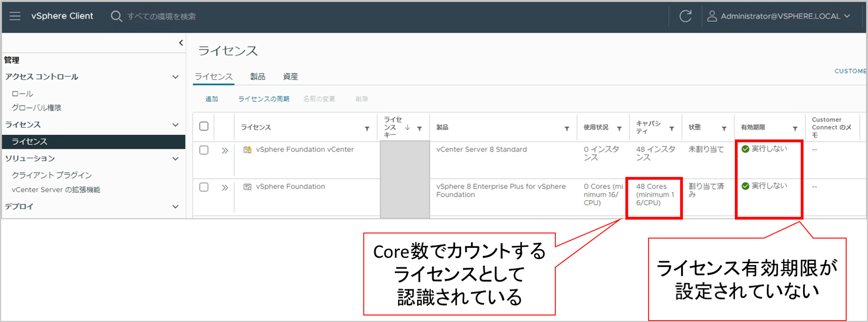
Task: Click the 割り当て済み status cell
Action: [706, 190]
